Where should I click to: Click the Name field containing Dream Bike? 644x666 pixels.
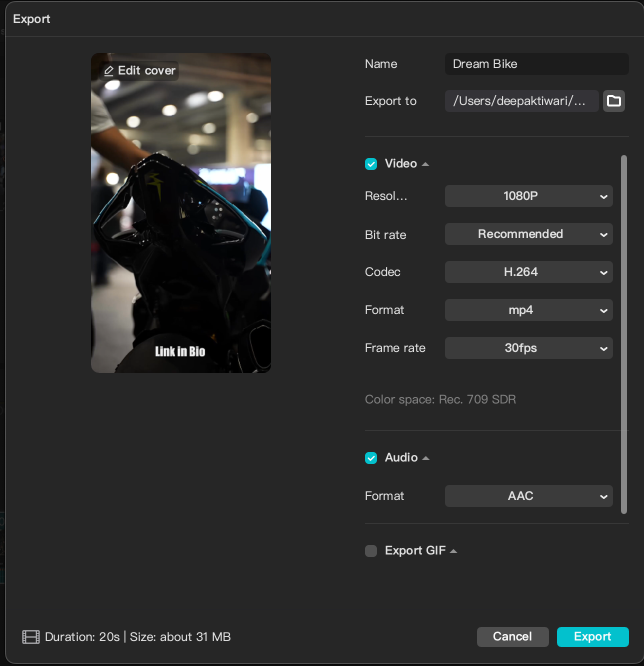pyautogui.click(x=536, y=64)
